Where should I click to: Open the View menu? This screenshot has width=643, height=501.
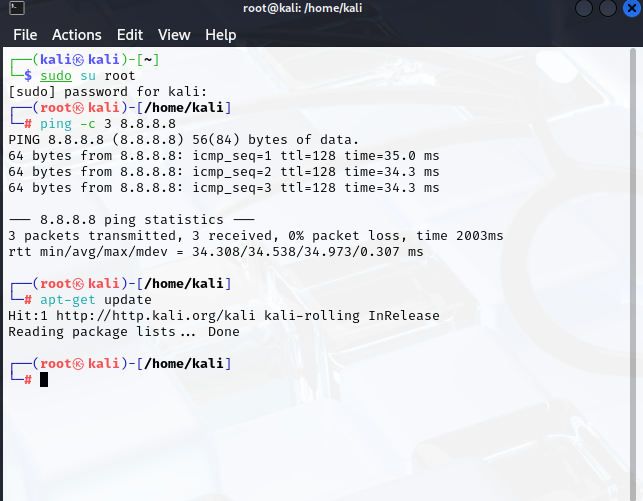[x=174, y=35]
